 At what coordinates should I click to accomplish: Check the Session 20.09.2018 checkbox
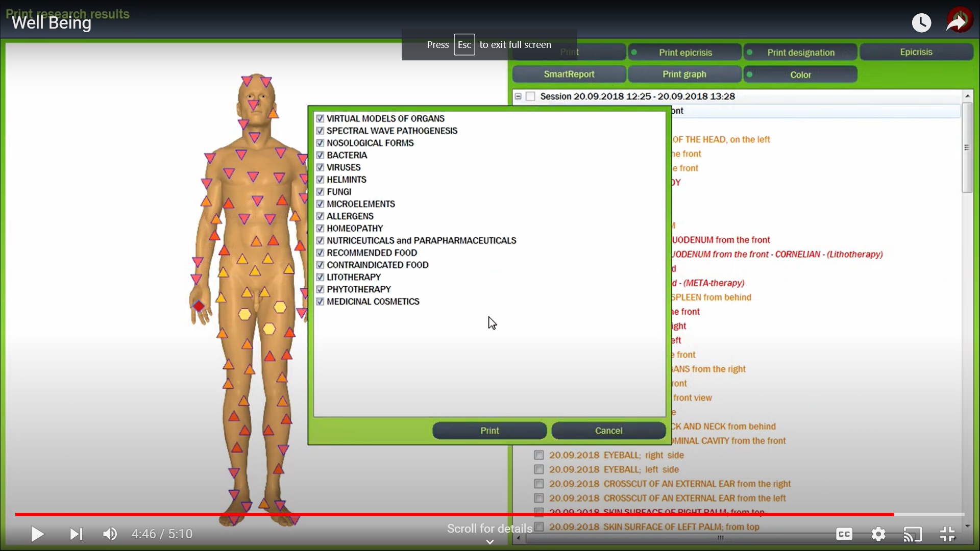530,96
